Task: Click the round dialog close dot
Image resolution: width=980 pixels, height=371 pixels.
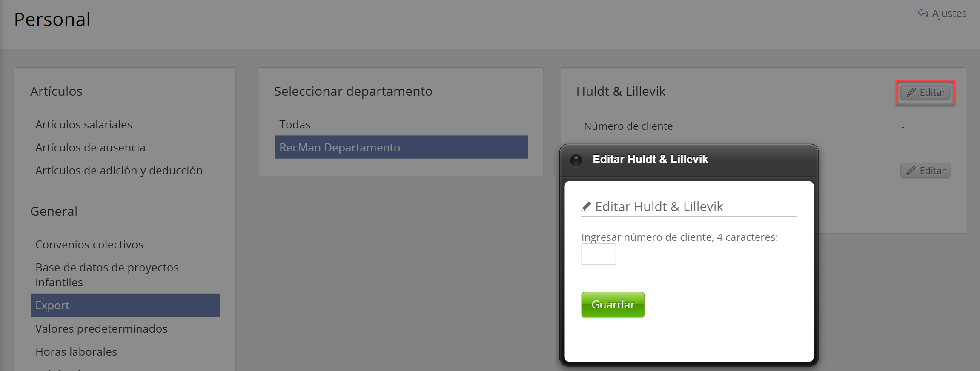Action: (x=576, y=160)
